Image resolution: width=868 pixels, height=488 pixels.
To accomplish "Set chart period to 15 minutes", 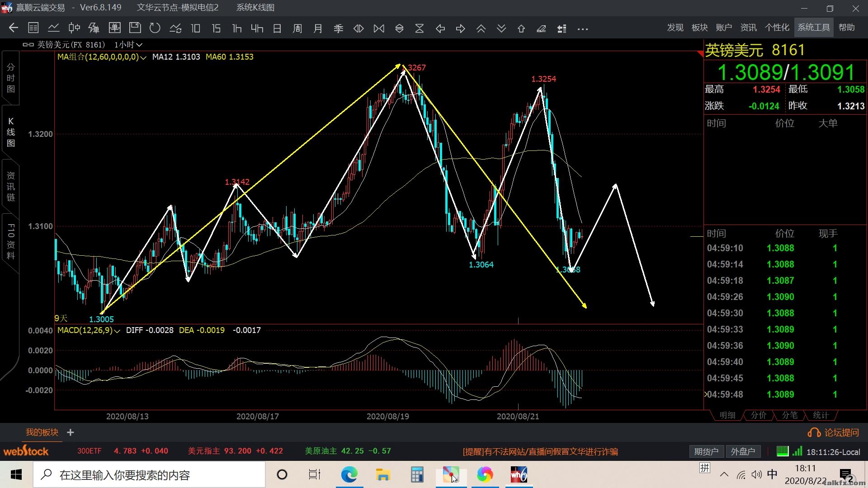I will click(216, 28).
